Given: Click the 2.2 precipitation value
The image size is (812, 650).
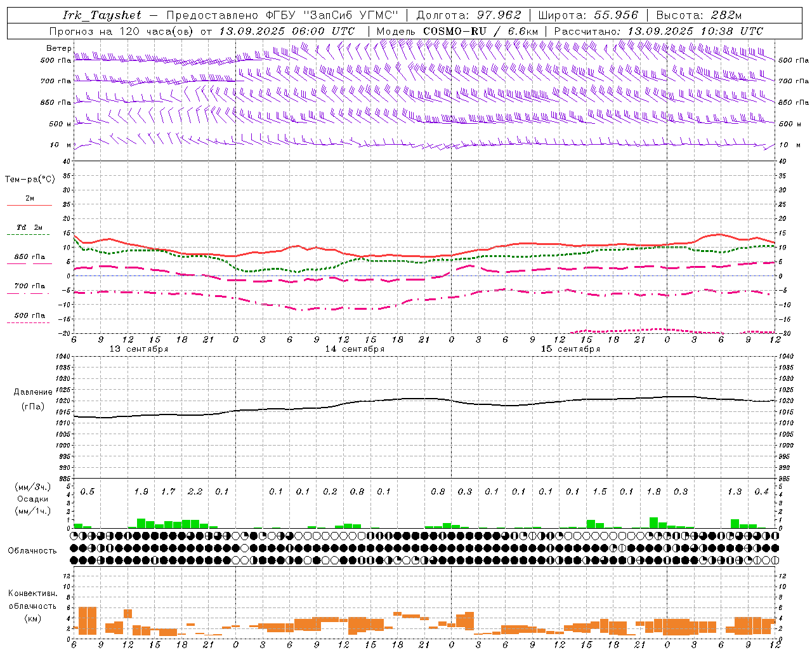Looking at the screenshot, I should [195, 492].
